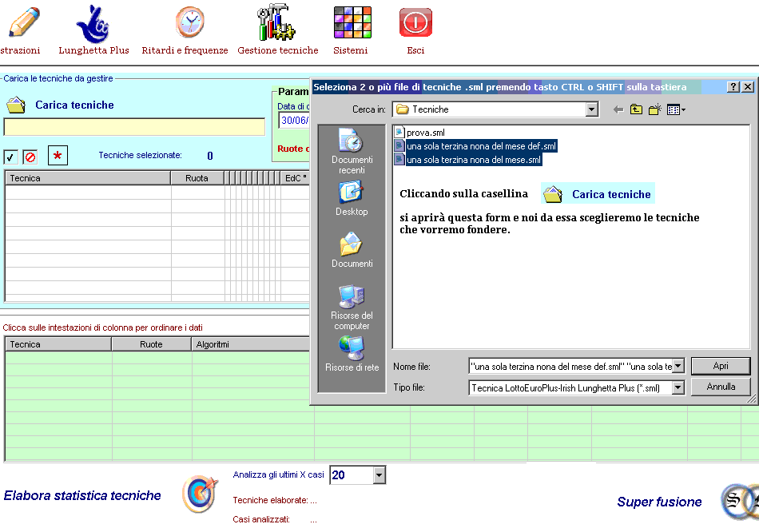Open Documenti recenti in dialog sidebar
The width and height of the screenshot is (759, 532).
tap(352, 151)
